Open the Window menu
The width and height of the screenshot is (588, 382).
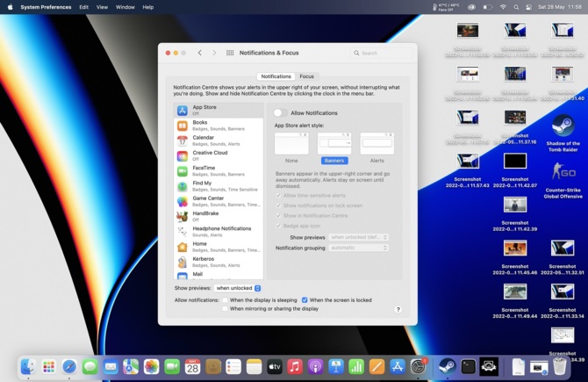125,7
